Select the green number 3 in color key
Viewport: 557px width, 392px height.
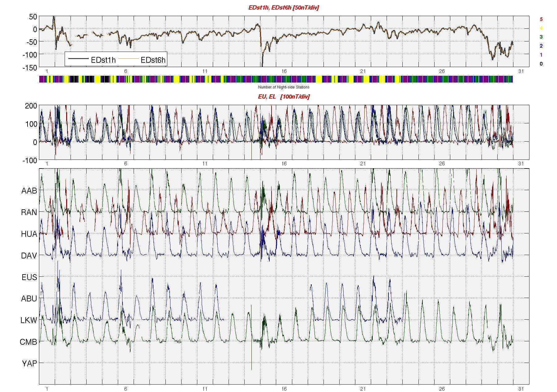541,37
